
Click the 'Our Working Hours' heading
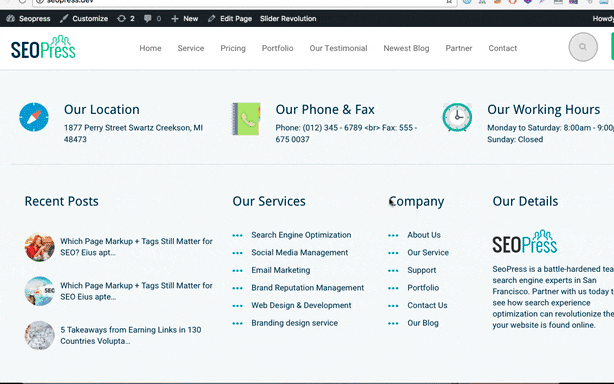(x=544, y=110)
